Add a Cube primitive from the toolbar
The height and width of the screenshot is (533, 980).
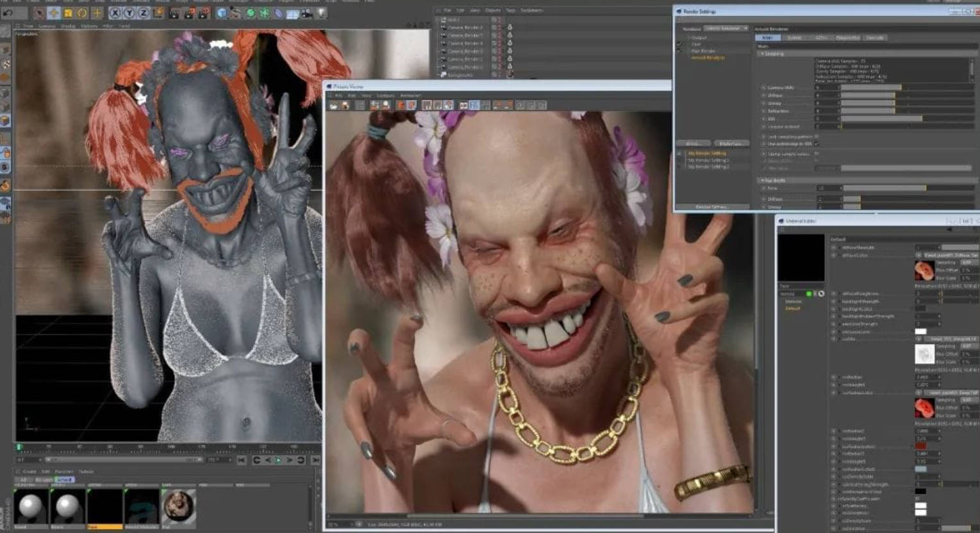tap(222, 13)
